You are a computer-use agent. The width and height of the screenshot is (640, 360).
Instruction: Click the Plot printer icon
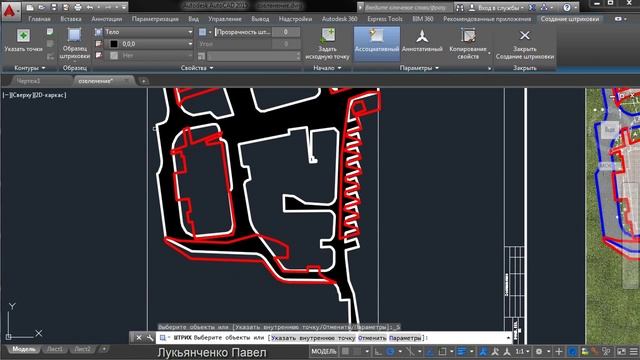(x=78, y=7)
